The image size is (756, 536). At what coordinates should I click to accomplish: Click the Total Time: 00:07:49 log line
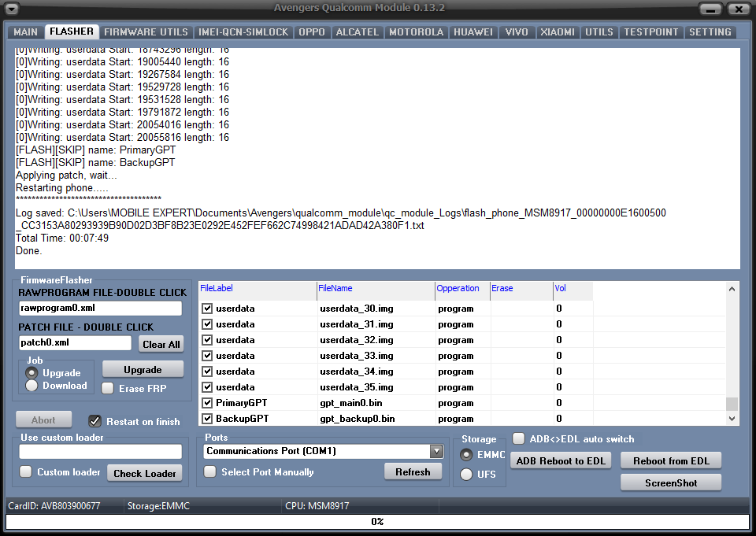point(62,238)
